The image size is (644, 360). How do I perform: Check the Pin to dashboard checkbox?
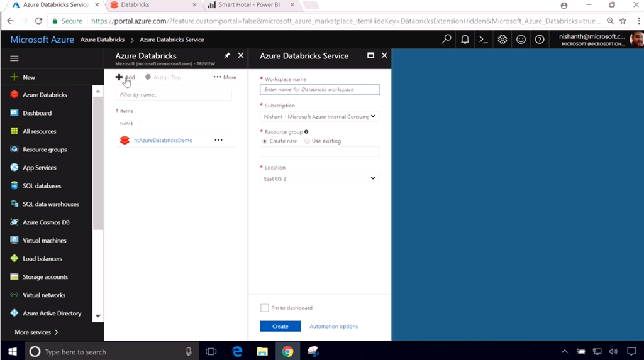pos(264,308)
